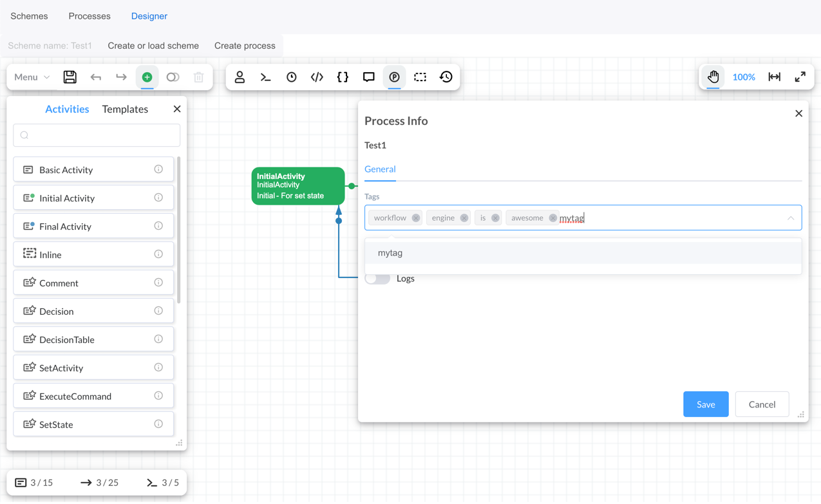Pick the ExecuteCommand activity list item

coord(93,397)
